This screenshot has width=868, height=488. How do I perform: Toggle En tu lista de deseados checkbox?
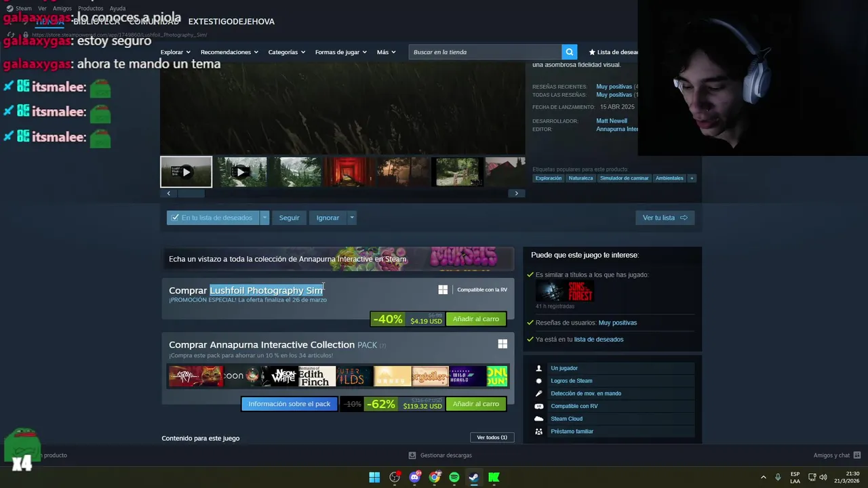[x=175, y=218]
